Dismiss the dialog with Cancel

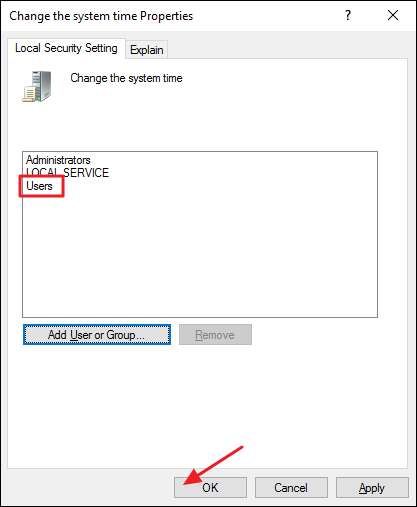[291, 488]
